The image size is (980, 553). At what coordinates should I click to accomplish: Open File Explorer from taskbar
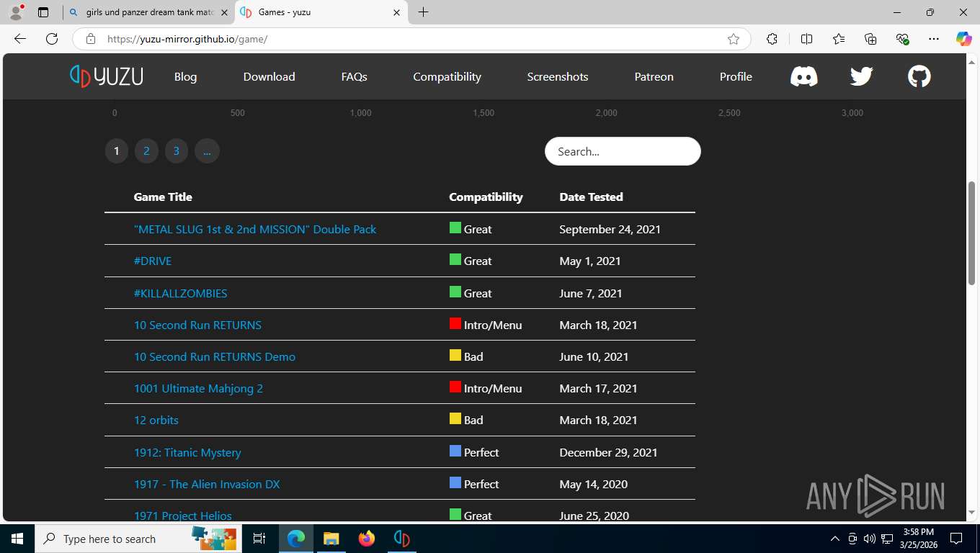[x=331, y=539]
